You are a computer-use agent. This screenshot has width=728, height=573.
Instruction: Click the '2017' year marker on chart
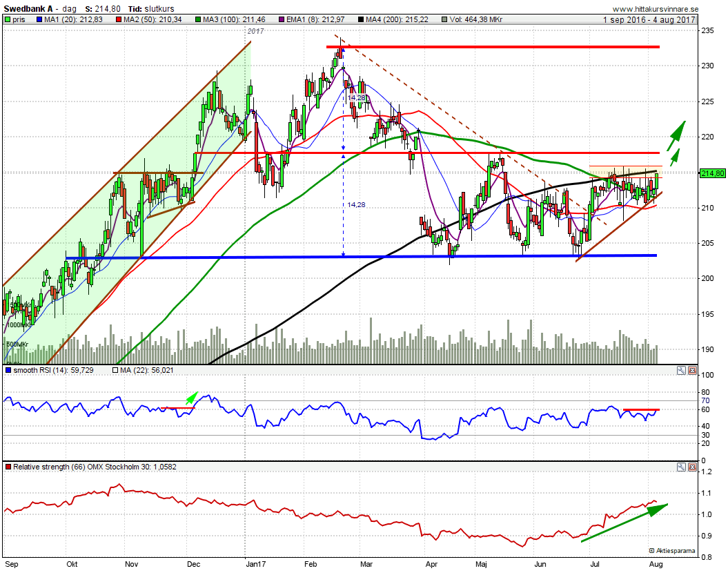click(255, 31)
